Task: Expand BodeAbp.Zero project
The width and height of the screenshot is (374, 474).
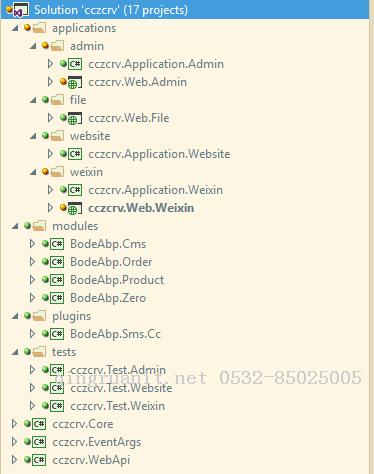Action: pos(32,298)
